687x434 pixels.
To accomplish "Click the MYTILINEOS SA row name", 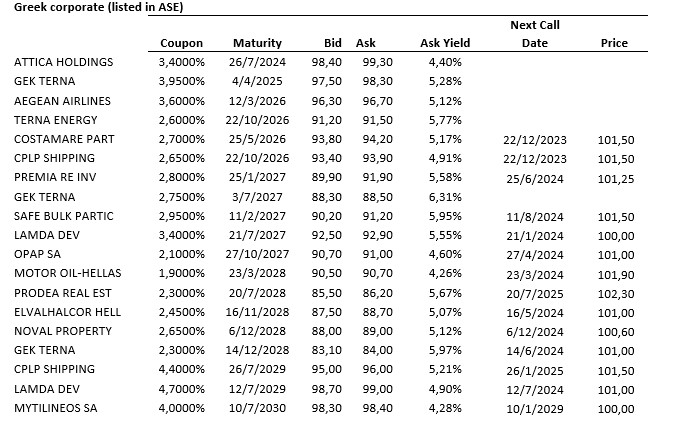I will (55, 409).
